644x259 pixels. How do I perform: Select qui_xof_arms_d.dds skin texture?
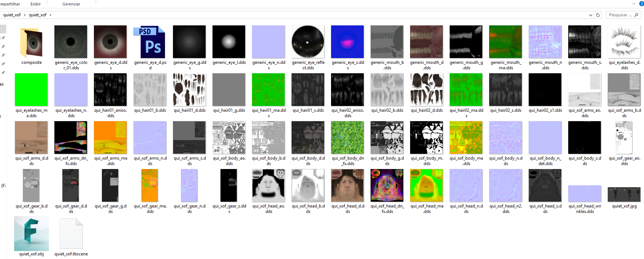(x=31, y=137)
